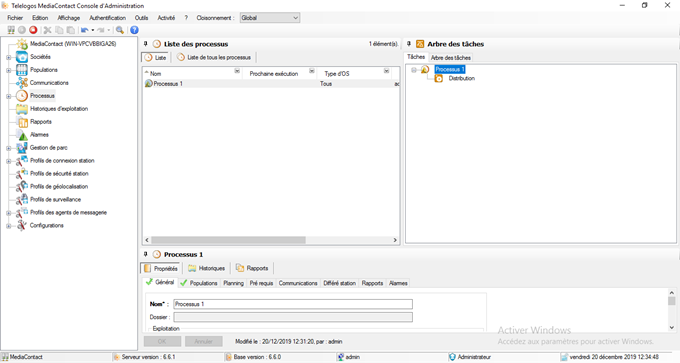Open the Fichier menu
This screenshot has height=363, width=680.
[x=15, y=18]
